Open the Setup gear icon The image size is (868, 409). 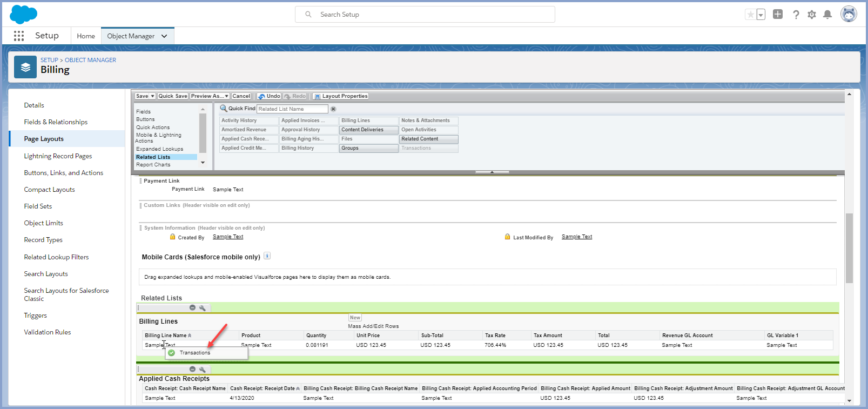tap(812, 15)
